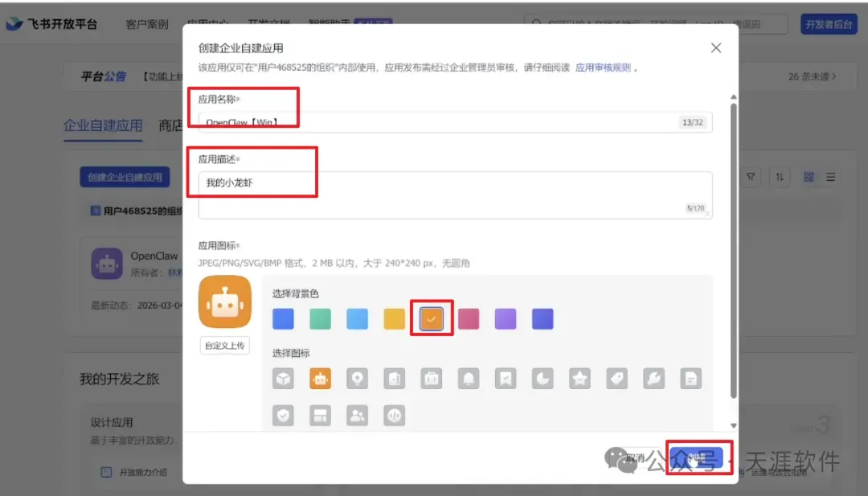Screen dimensions: 868x496
Task: Choose the briefcase app icon
Action: [x=432, y=379]
